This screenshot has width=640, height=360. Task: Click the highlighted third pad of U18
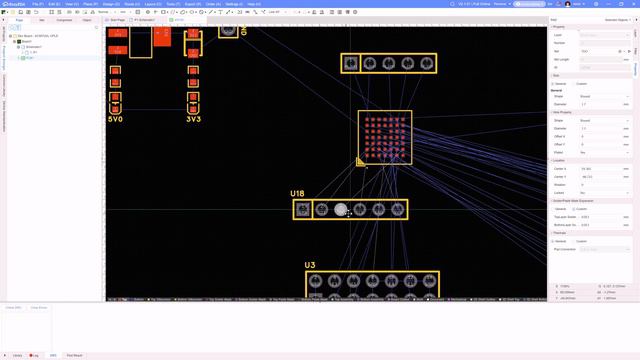click(x=340, y=209)
